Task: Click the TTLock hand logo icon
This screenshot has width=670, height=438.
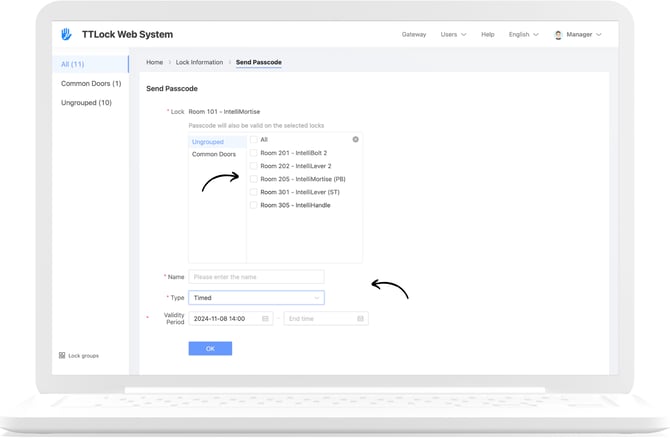Action: 66,34
